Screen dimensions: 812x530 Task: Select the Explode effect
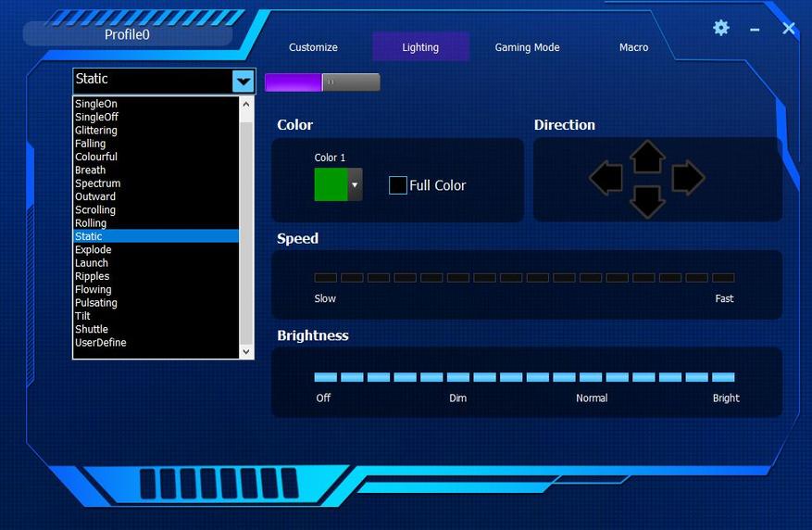click(156, 250)
